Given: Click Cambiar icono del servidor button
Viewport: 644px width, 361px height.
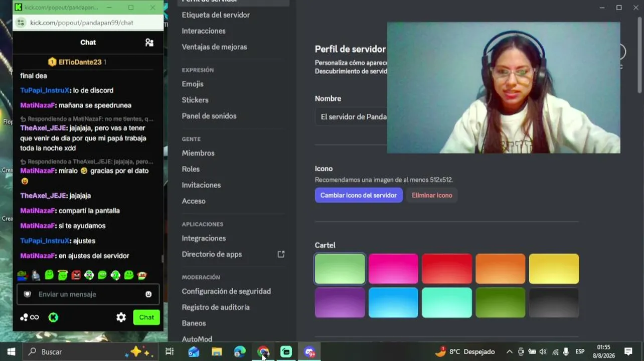Looking at the screenshot, I should 359,196.
